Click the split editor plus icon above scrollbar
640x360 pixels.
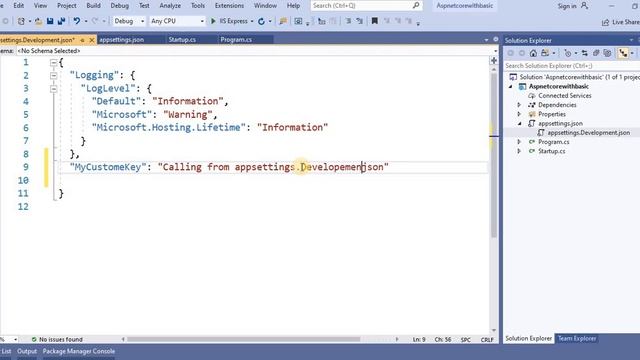point(493,60)
